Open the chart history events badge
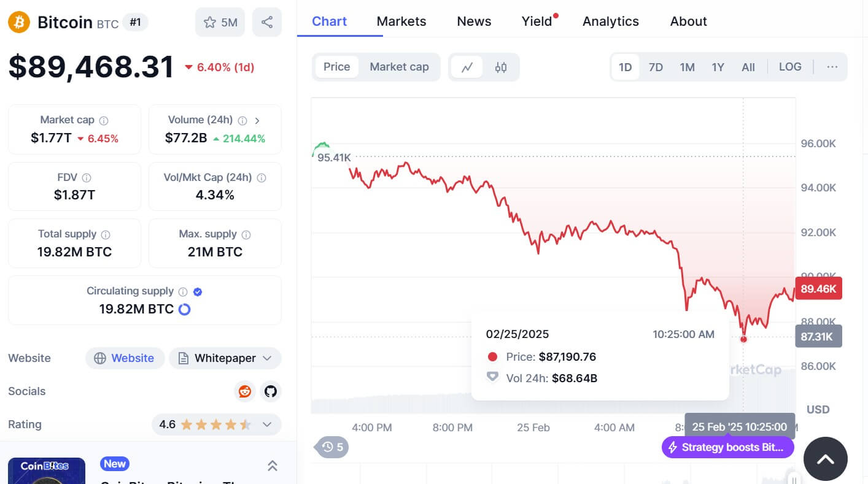868x484 pixels. click(332, 447)
